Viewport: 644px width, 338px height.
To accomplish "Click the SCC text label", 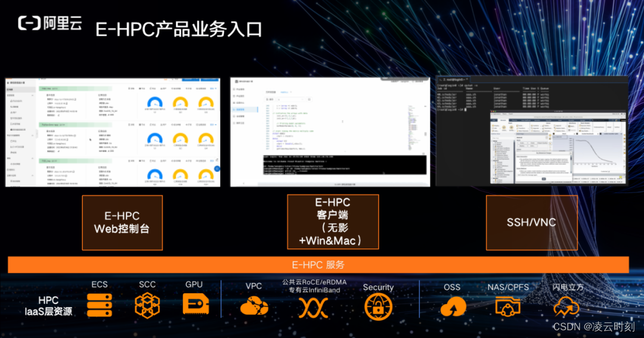I will pyautogui.click(x=147, y=284).
